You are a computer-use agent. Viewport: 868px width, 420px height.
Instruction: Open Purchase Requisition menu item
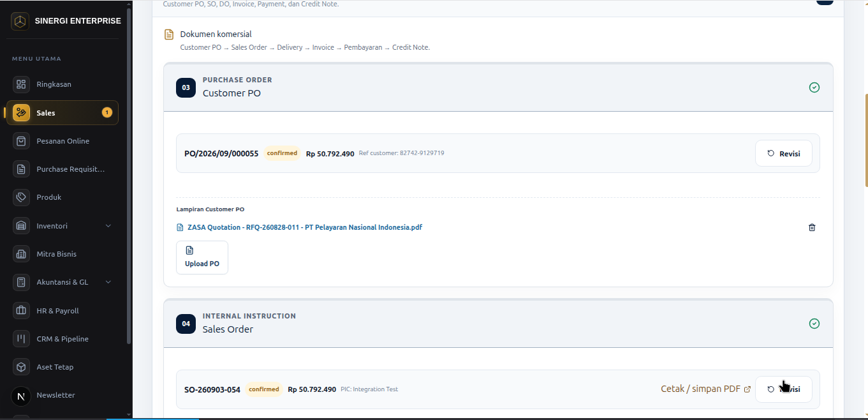[63, 169]
